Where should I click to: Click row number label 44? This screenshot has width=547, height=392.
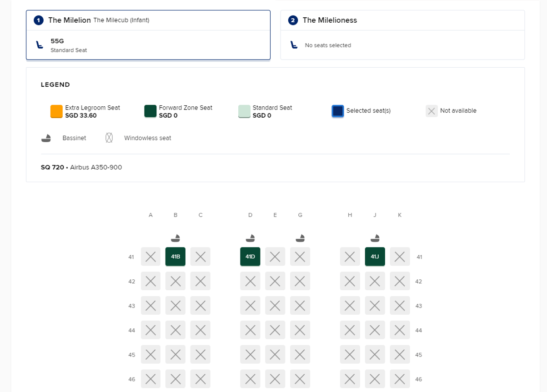132,330
